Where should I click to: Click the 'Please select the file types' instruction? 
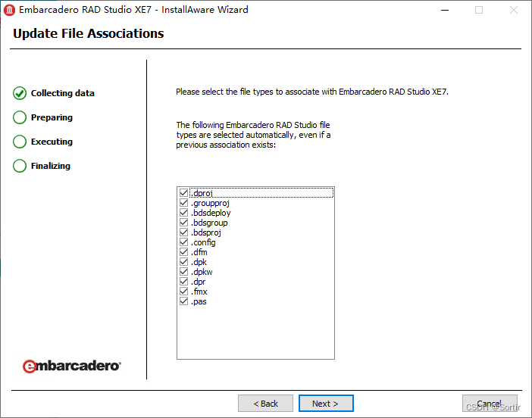(312, 92)
